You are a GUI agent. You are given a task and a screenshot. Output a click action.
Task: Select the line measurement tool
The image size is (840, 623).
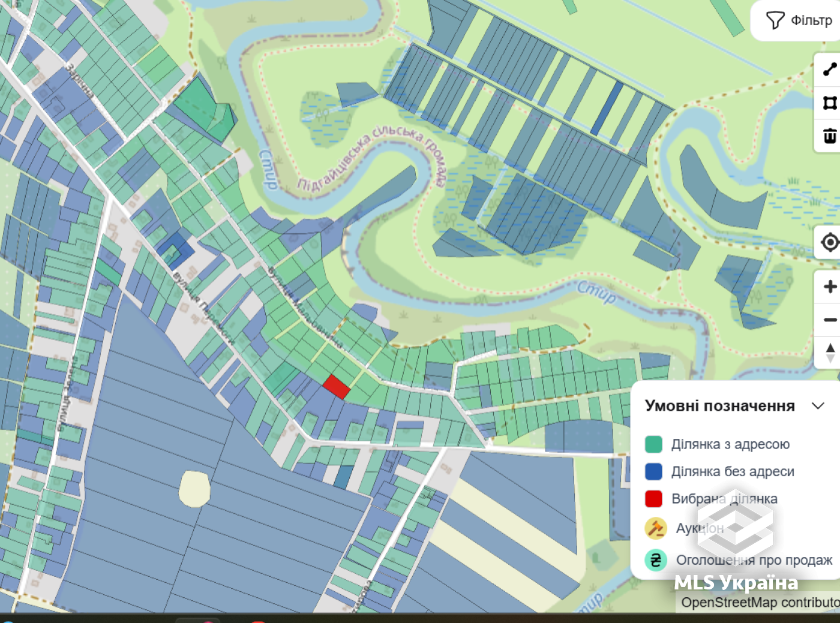[x=829, y=70]
